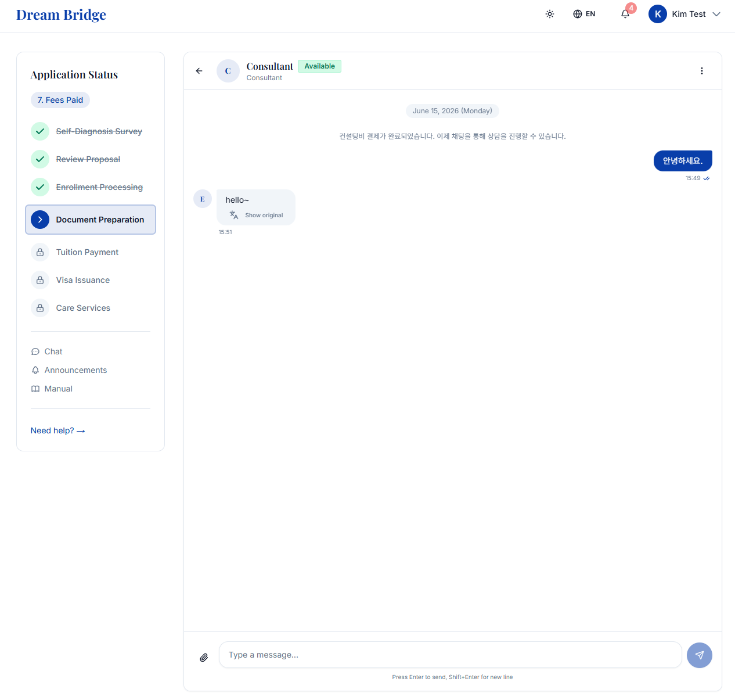Click the Visa Issuance lock icon

click(40, 280)
